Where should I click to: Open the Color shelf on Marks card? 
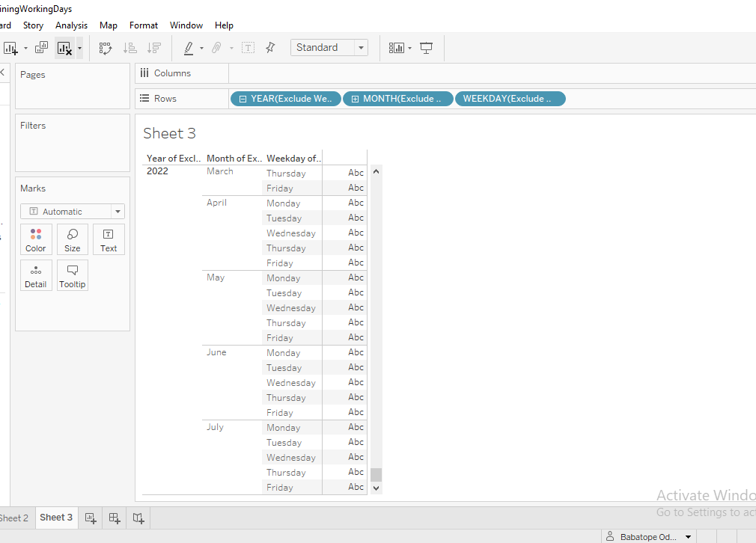pos(35,239)
